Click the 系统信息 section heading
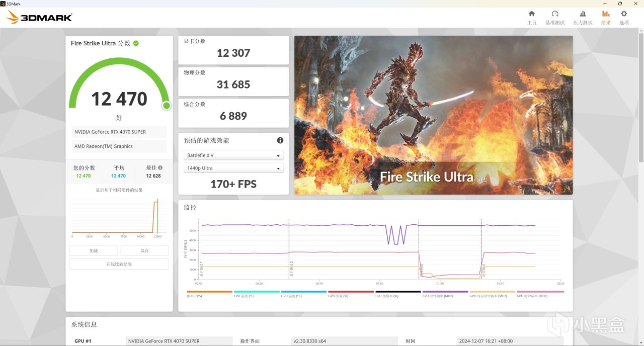Image resolution: width=644 pixels, height=346 pixels. click(x=84, y=324)
